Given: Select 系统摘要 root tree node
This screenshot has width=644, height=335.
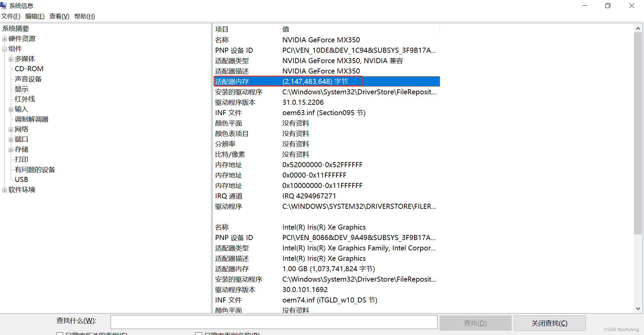Looking at the screenshot, I should coord(15,29).
